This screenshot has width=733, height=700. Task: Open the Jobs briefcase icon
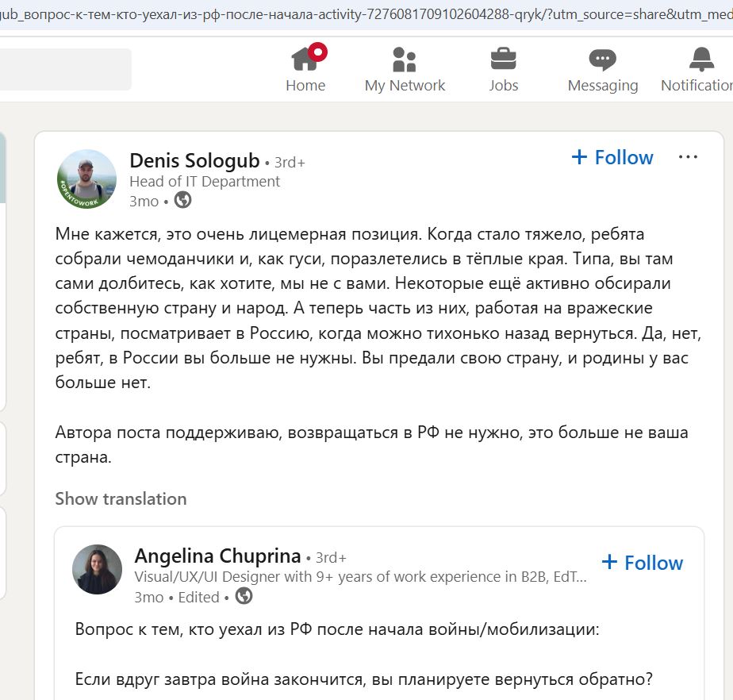coord(504,60)
